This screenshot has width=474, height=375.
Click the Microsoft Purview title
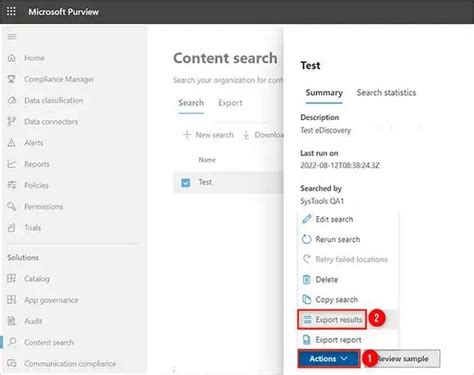pos(64,12)
